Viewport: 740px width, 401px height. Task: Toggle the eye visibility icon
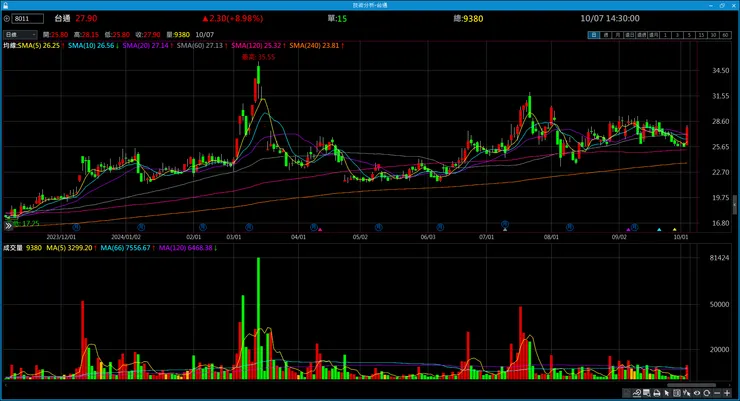[697, 393]
